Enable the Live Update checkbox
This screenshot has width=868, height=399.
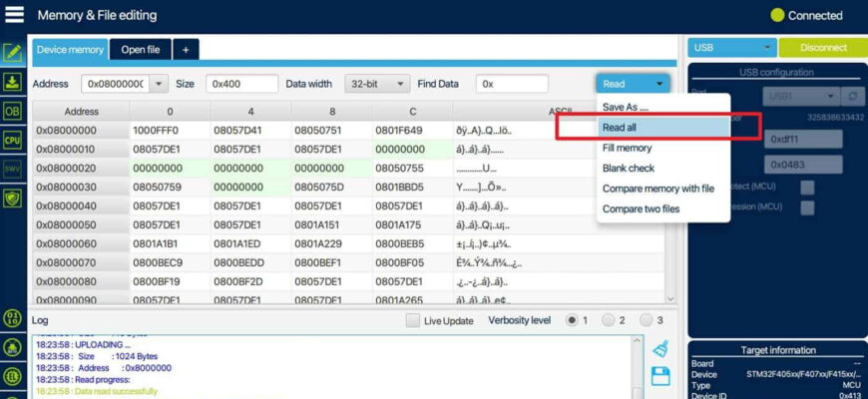click(413, 320)
